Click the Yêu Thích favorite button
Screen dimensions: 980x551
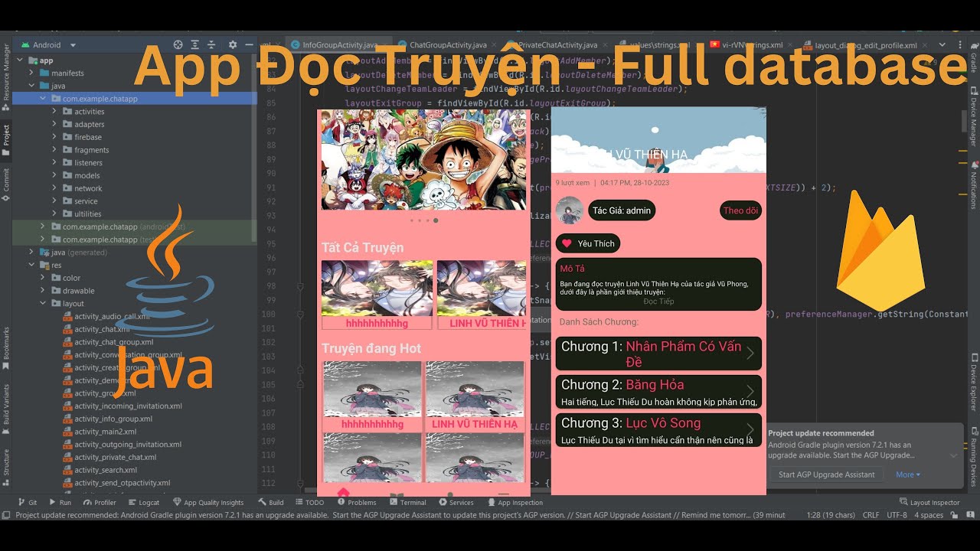pos(588,243)
